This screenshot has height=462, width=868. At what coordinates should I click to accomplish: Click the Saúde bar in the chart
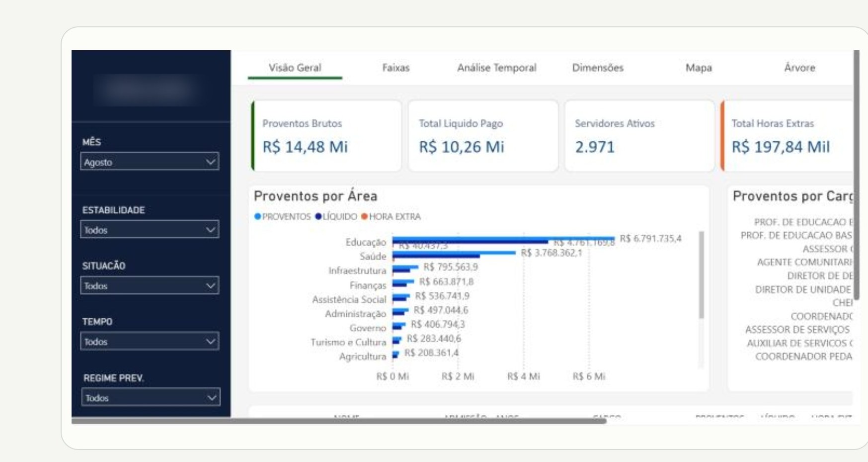pos(454,254)
